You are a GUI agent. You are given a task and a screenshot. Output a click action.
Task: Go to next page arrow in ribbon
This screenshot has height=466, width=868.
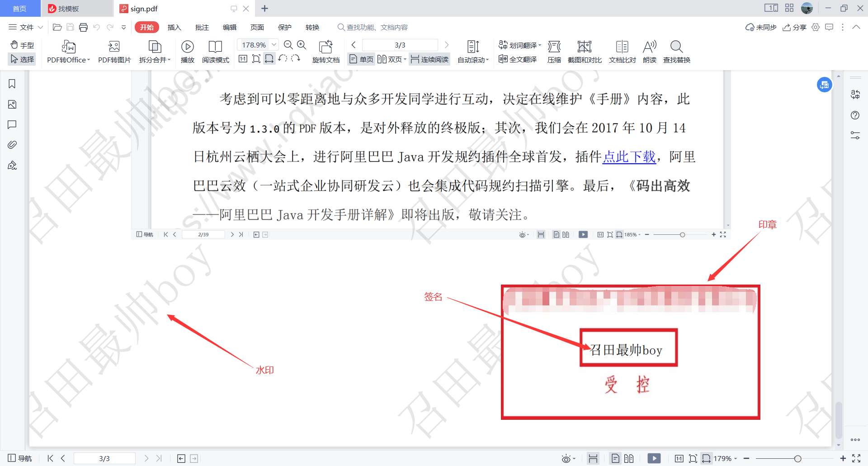coord(447,45)
